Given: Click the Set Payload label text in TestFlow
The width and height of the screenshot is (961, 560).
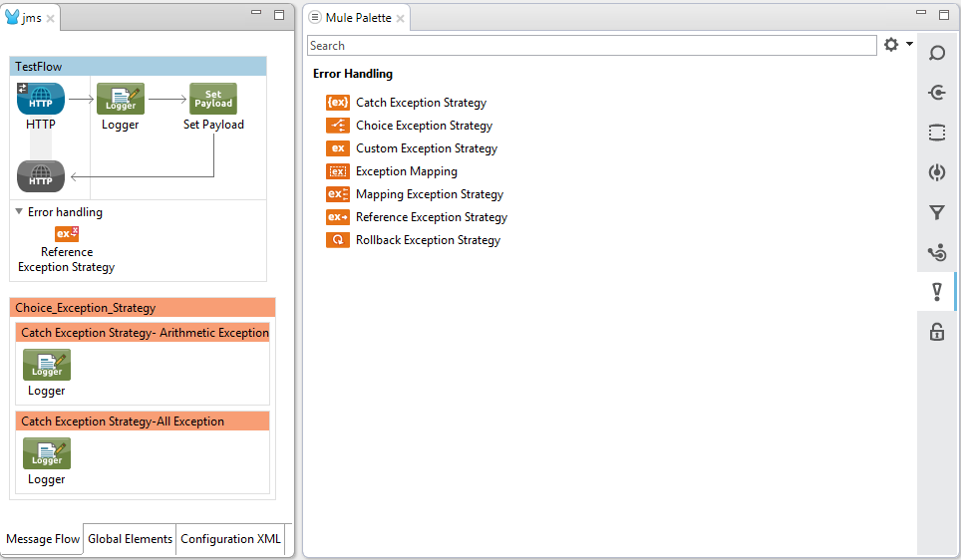Looking at the screenshot, I should 213,125.
